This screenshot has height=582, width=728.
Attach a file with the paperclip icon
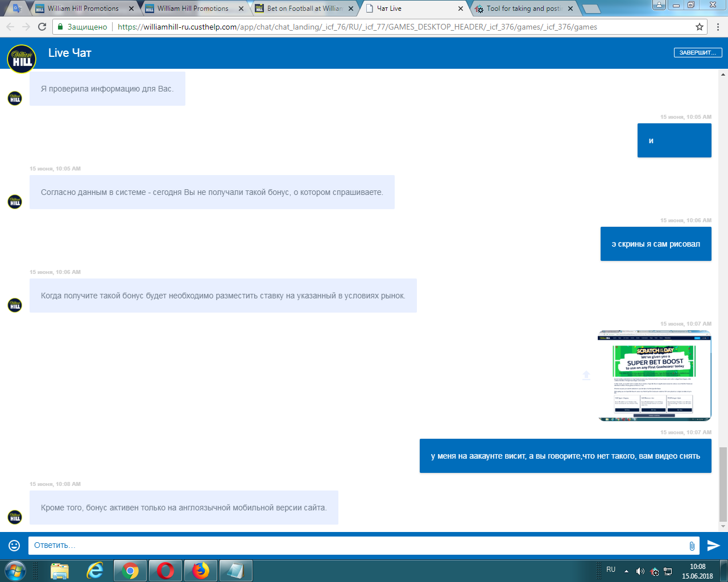tap(692, 546)
